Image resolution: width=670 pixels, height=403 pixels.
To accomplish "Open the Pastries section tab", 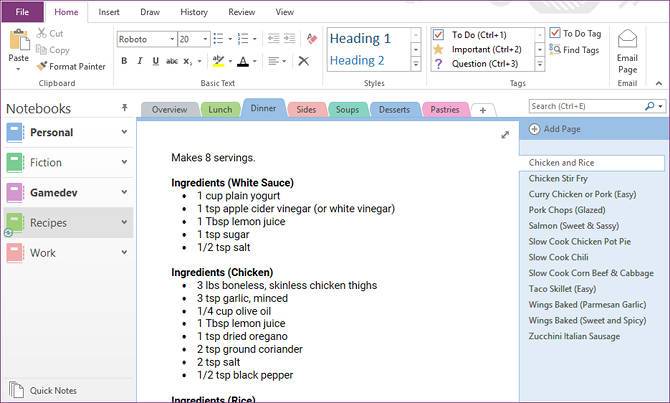I will (445, 110).
